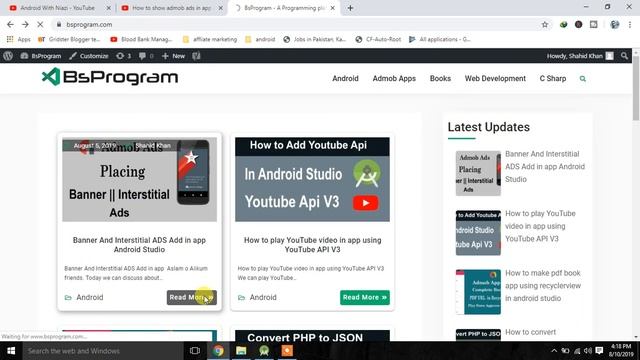Viewport: 640px width, 360px height.
Task: Open the comments bubble in the admin bar
Action: point(146,56)
